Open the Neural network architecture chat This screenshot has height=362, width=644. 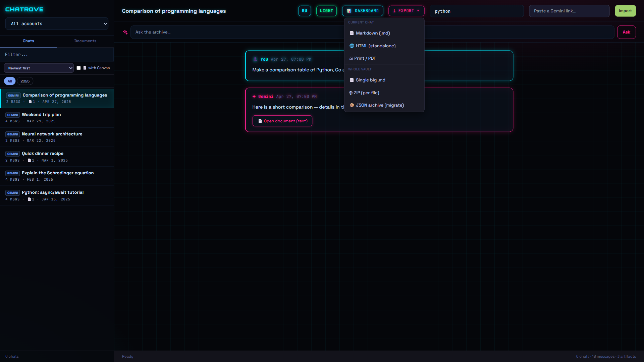click(x=57, y=137)
